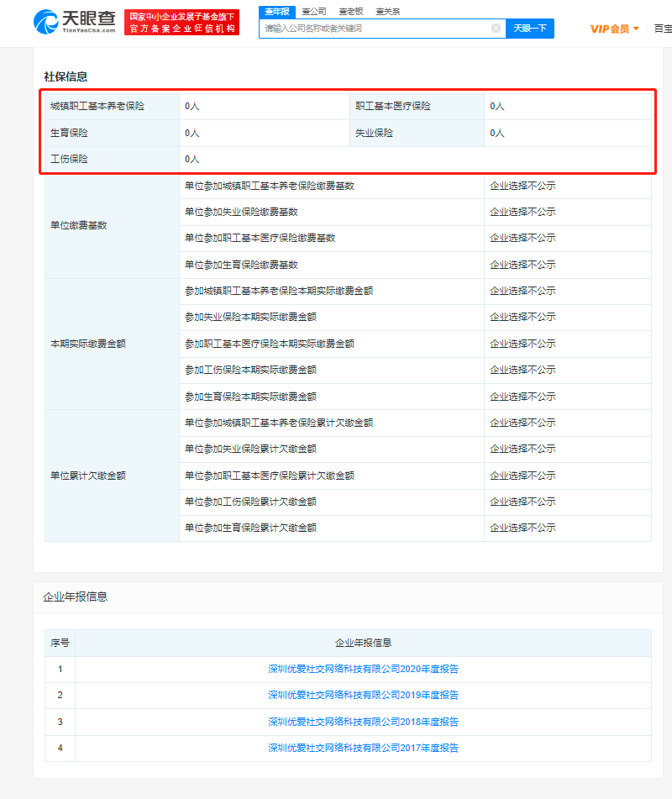Click the red official credit agency banner
The height and width of the screenshot is (799, 672).
(x=181, y=23)
